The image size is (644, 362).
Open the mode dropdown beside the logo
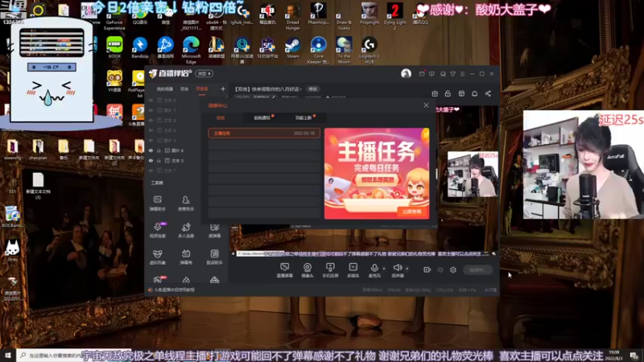pos(204,73)
